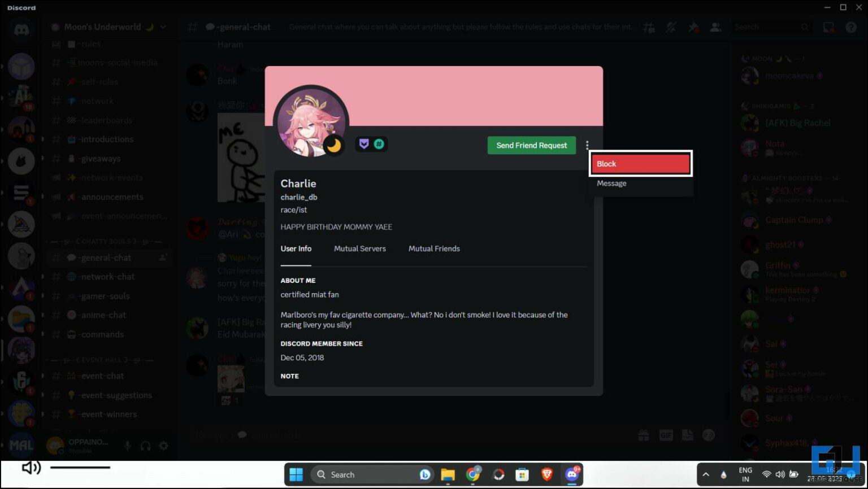Viewport: 868px width, 489px height.
Task: Click the gift icon in the message bar
Action: (644, 435)
